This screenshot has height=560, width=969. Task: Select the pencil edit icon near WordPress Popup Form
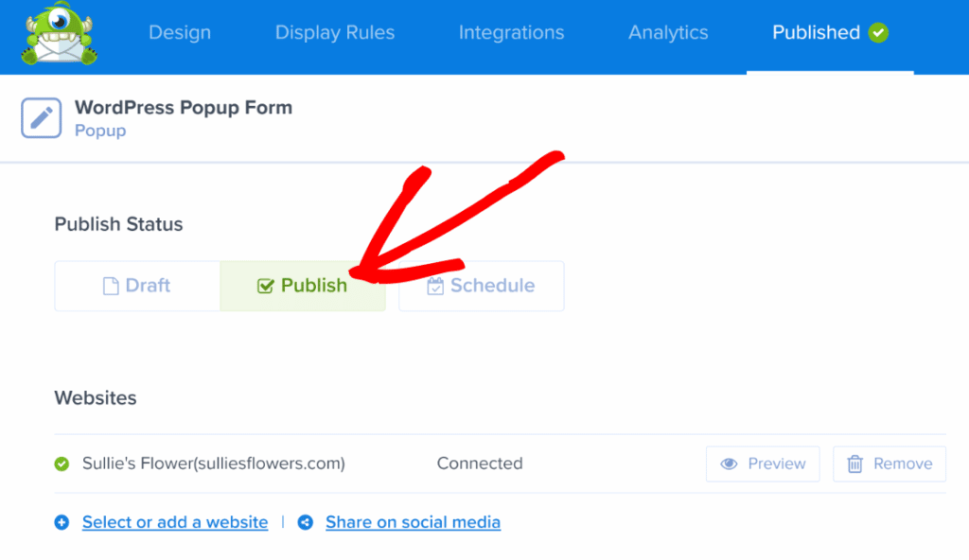tap(41, 118)
